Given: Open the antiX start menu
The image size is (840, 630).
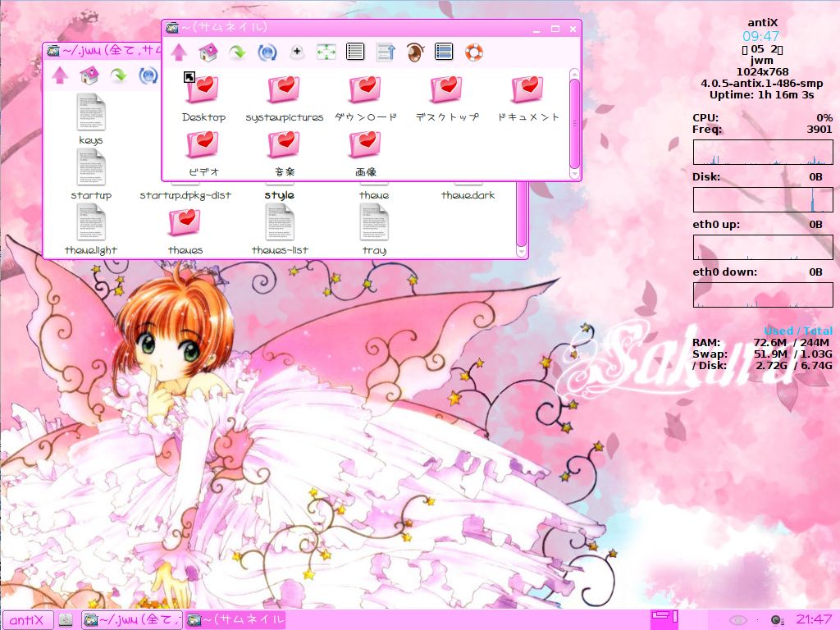Looking at the screenshot, I should (x=27, y=619).
